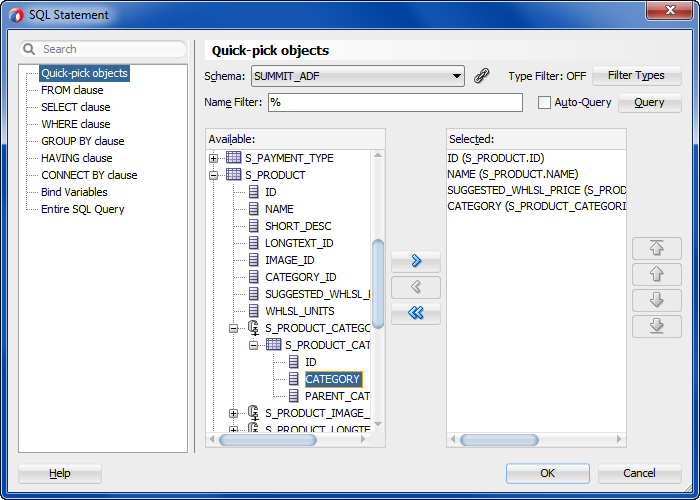The image size is (700, 500).
Task: Collapse the S_PRODUCT tree node
Action: point(213,175)
